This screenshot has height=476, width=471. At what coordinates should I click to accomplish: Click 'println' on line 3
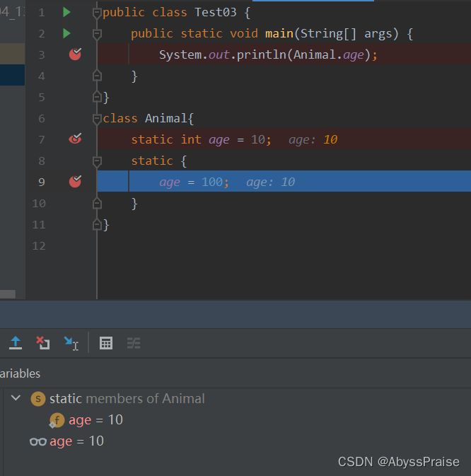coord(261,55)
